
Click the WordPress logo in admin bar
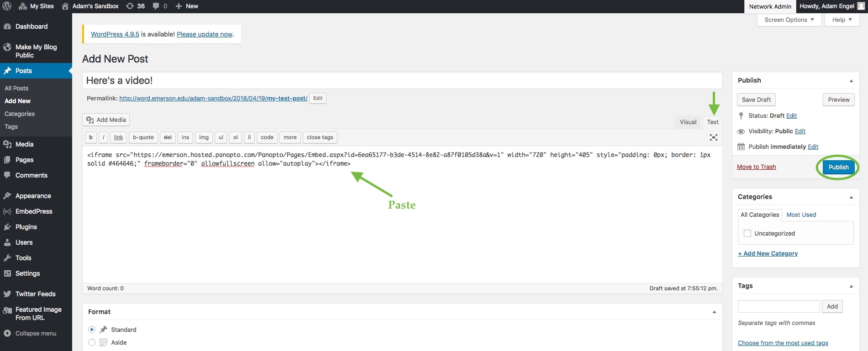(7, 6)
